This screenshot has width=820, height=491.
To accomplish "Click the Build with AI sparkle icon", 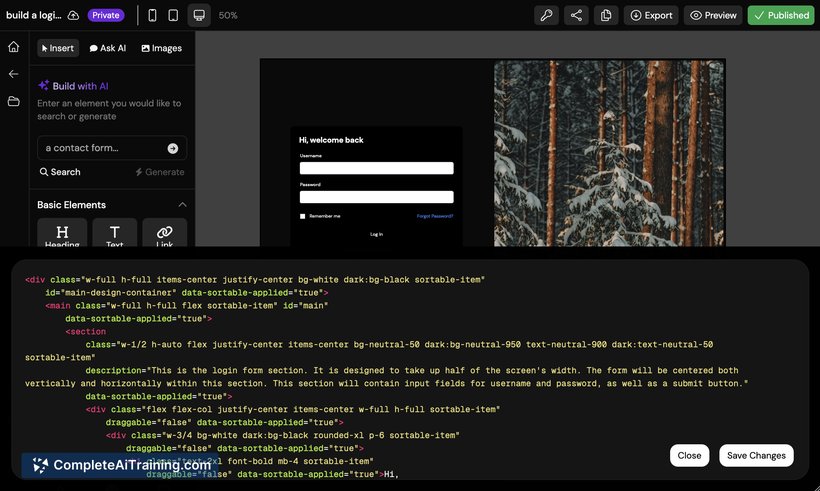I will click(43, 85).
